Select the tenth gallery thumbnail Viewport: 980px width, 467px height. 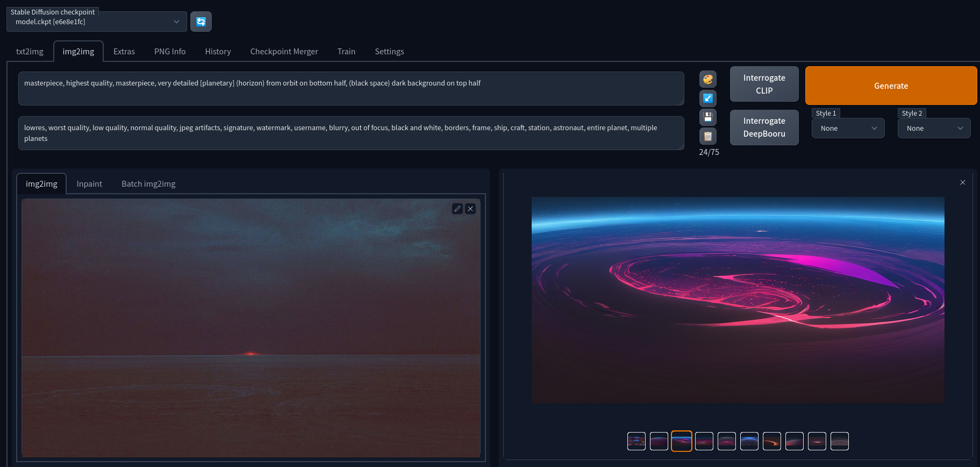pyautogui.click(x=840, y=441)
